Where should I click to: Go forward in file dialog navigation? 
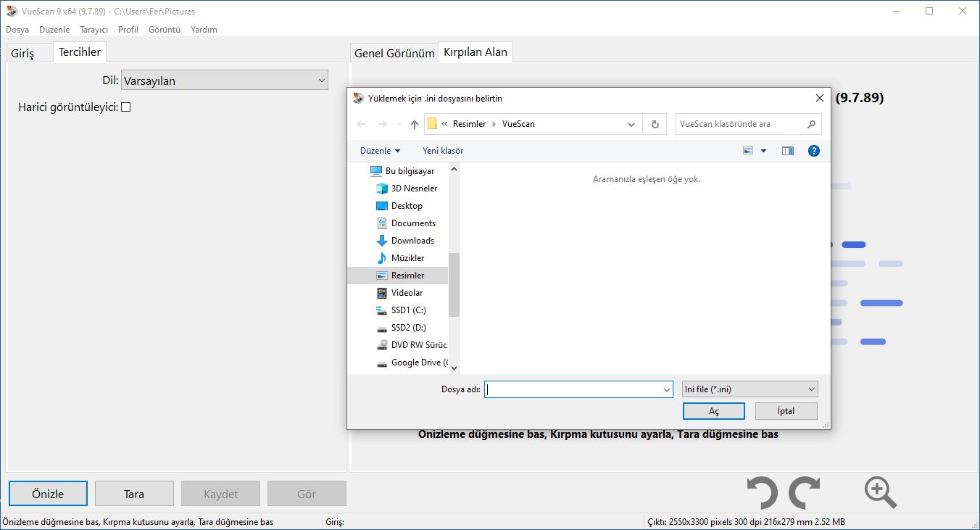click(x=382, y=124)
